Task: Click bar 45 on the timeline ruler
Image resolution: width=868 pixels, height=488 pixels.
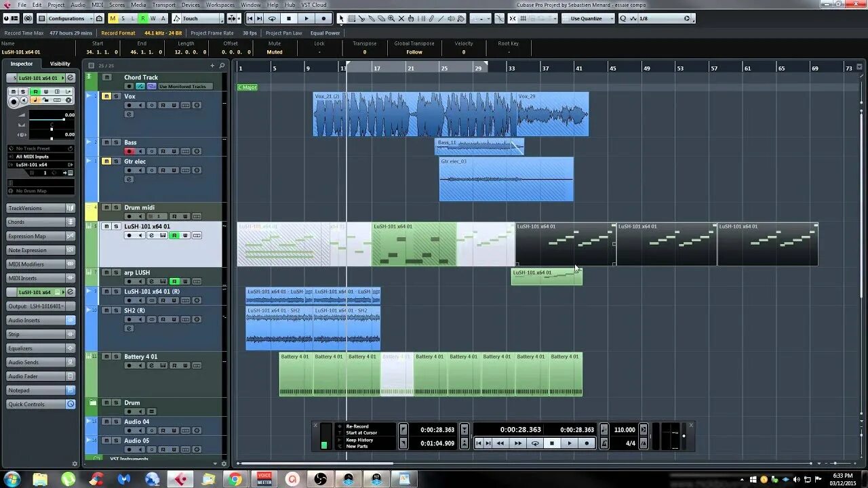Action: (x=612, y=68)
